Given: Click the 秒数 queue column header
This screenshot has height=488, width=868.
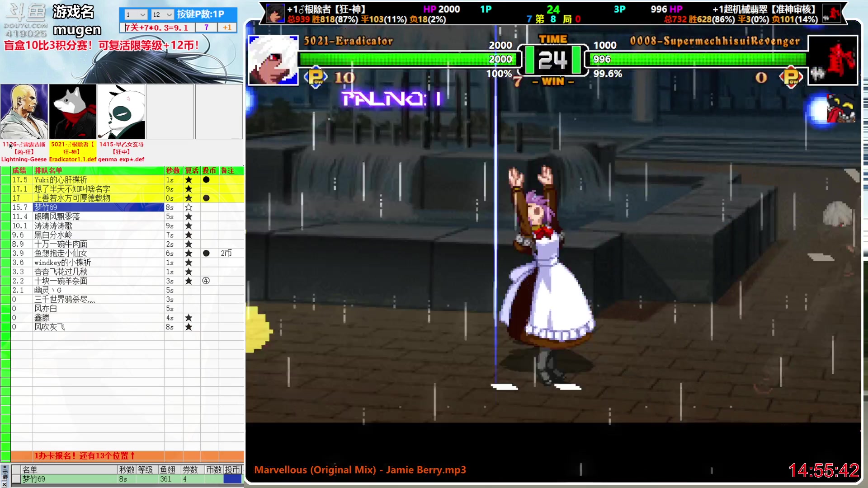Looking at the screenshot, I should (174, 170).
